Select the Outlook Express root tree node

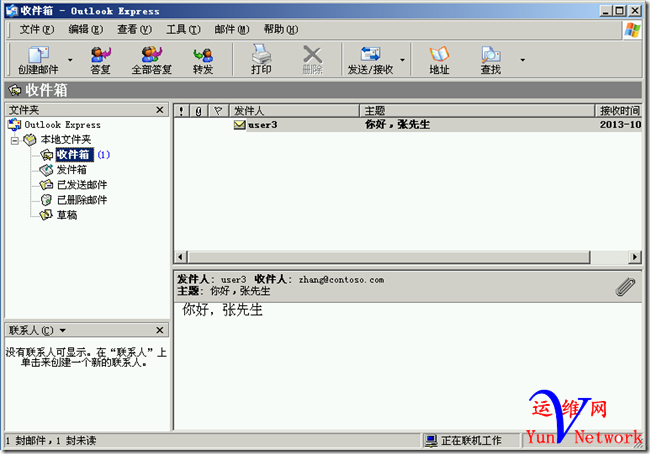[62, 124]
